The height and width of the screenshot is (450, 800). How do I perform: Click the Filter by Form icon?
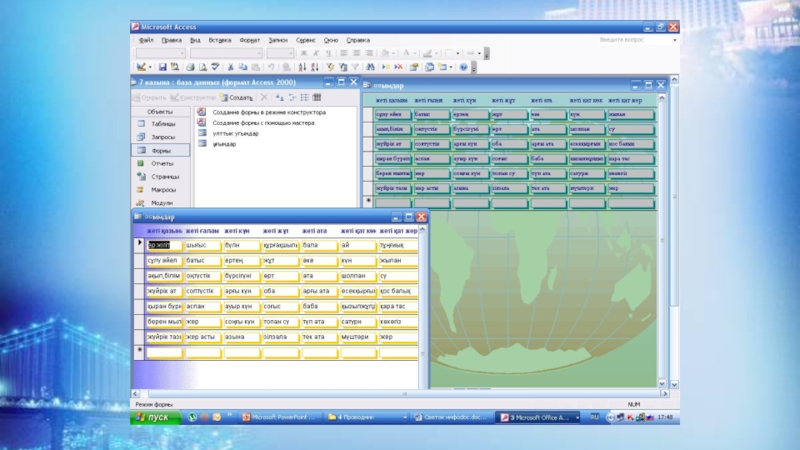[x=343, y=67]
